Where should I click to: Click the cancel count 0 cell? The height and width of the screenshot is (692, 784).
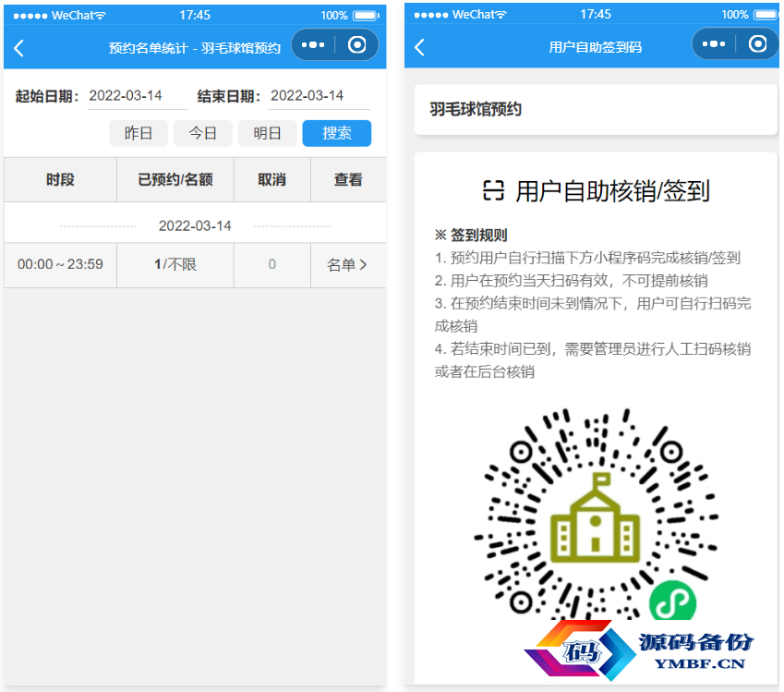[x=272, y=264]
